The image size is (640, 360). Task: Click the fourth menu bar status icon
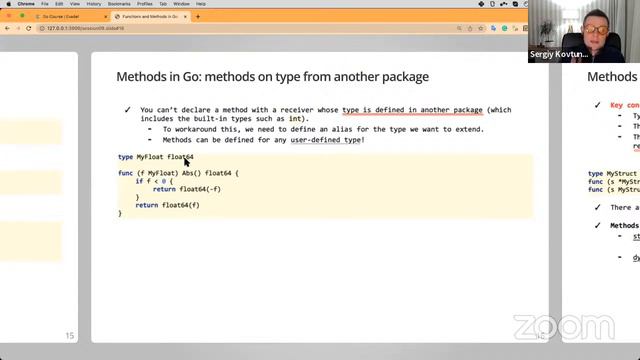click(516, 4)
